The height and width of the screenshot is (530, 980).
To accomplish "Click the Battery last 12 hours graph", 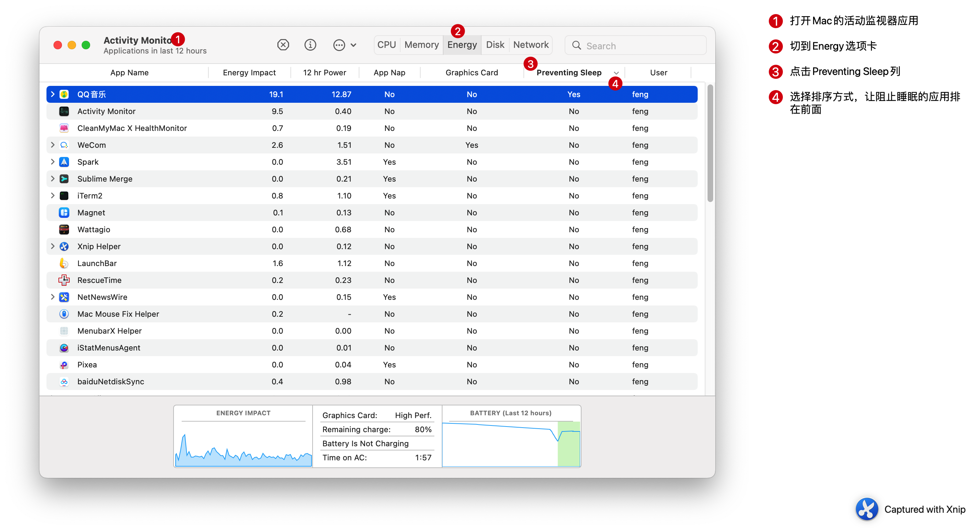I will coord(511,444).
